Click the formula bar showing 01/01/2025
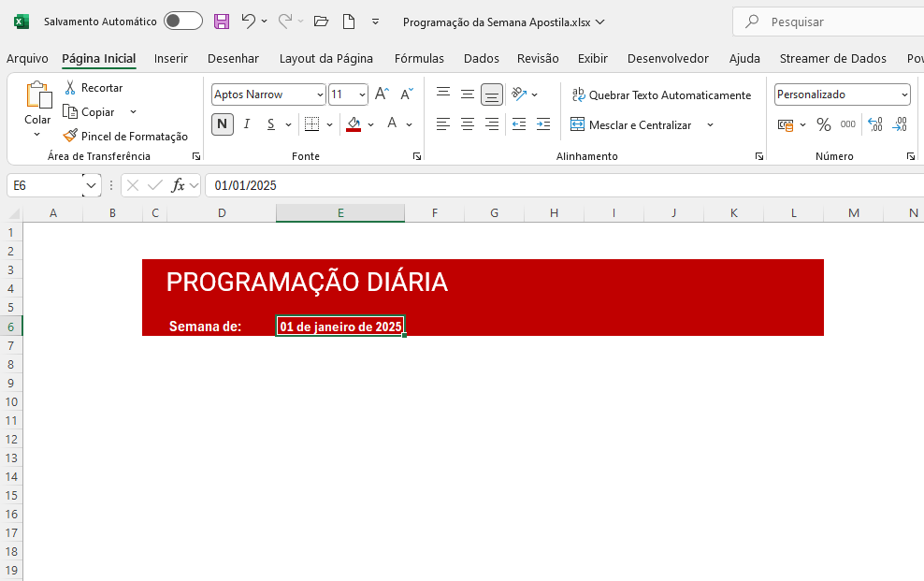Screen dimensions: 924x581 [565, 185]
